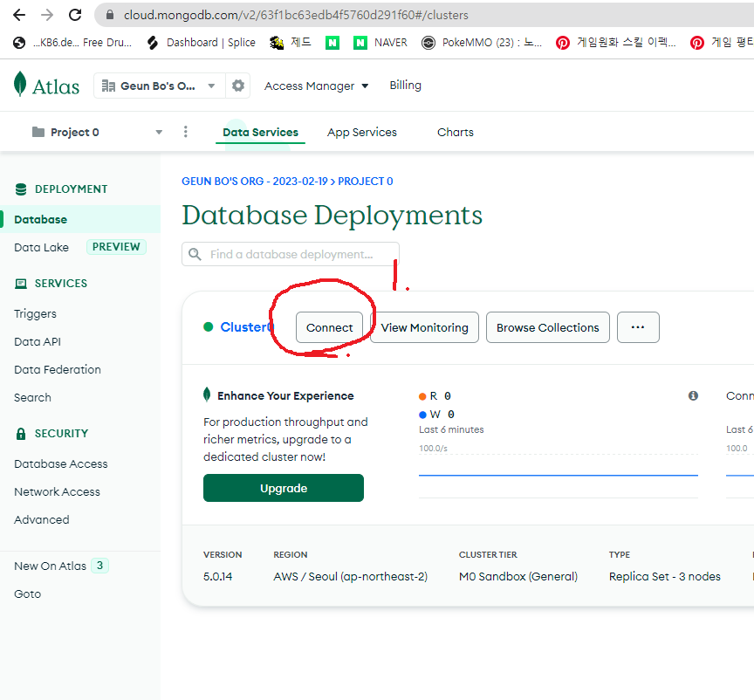
Task: Click the Connect button
Action: (329, 327)
